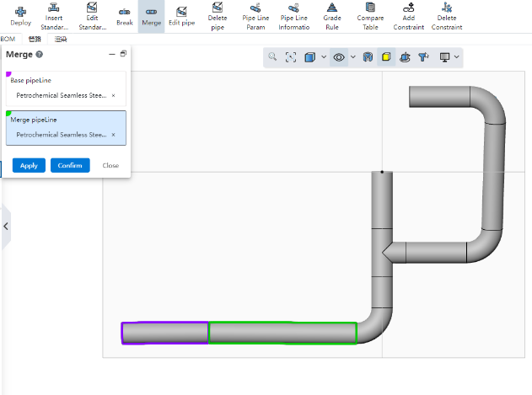Activate the Merge tool in ribbon
The image size is (532, 395).
[x=151, y=17]
